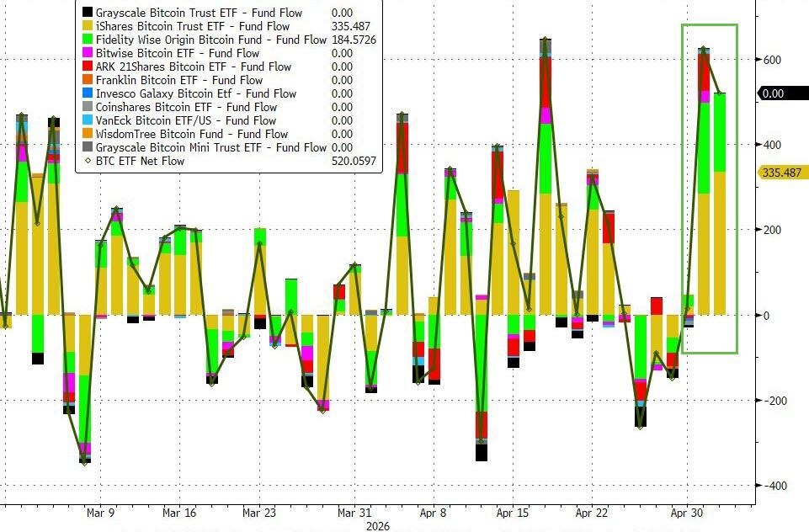Click the yellow iShares Bitcoin Trust legend swatch
Image resolution: width=809 pixels, height=532 pixels.
(88, 26)
